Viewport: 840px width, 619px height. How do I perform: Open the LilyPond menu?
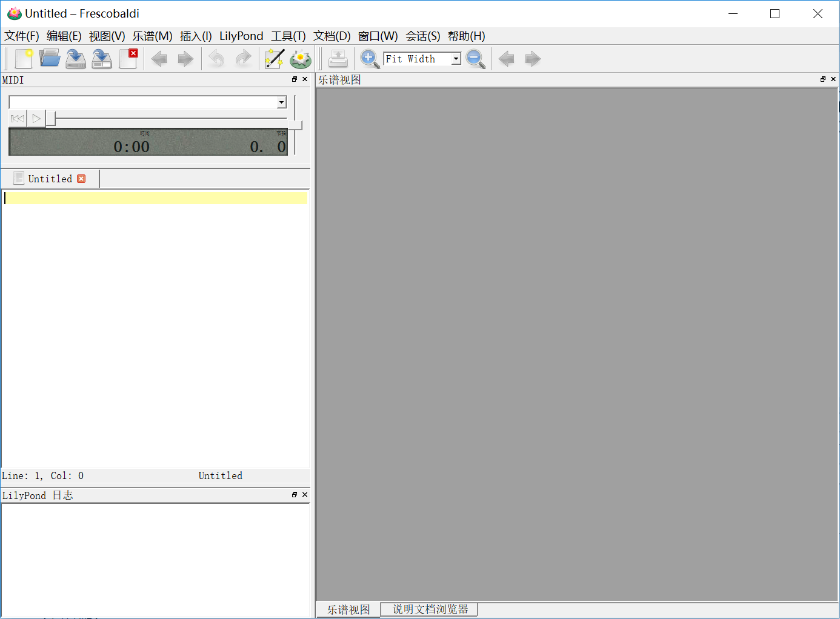point(241,36)
